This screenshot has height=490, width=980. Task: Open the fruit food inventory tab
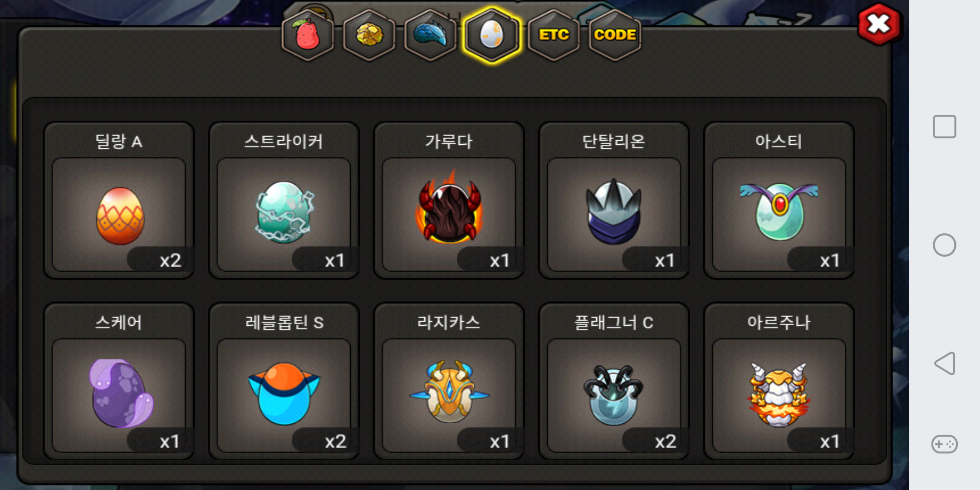(308, 35)
